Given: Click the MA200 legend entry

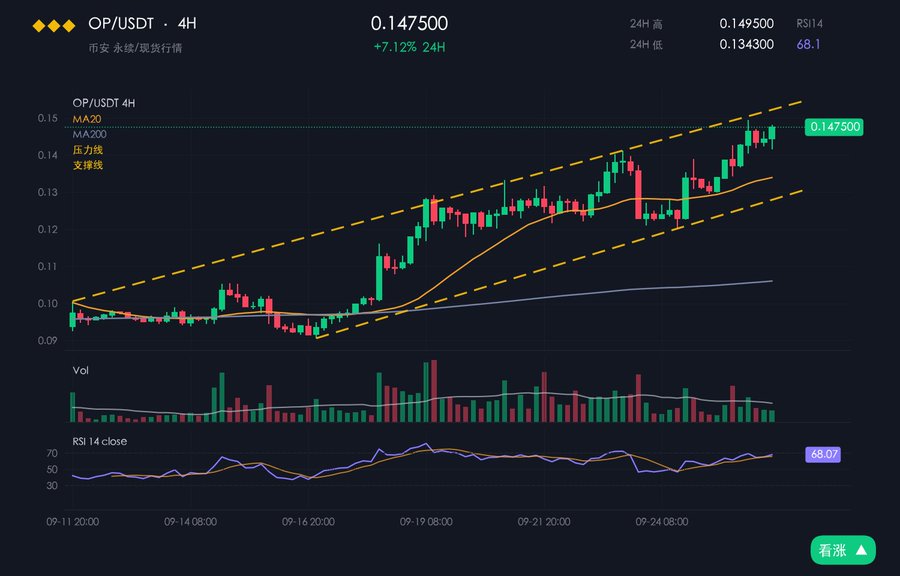Looking at the screenshot, I should coord(90,134).
